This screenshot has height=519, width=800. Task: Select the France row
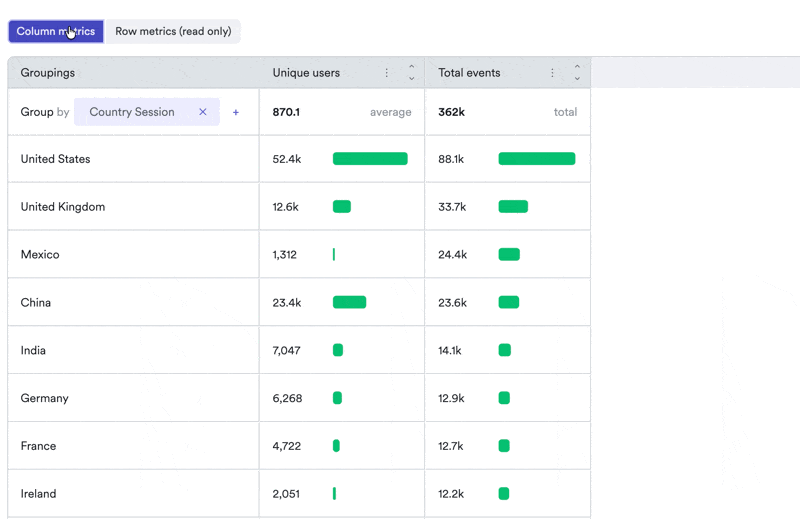coord(299,446)
